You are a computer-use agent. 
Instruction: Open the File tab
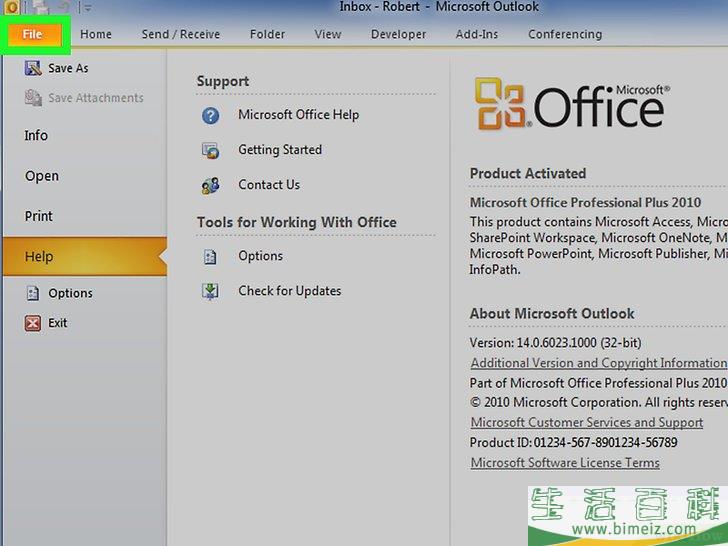34,34
